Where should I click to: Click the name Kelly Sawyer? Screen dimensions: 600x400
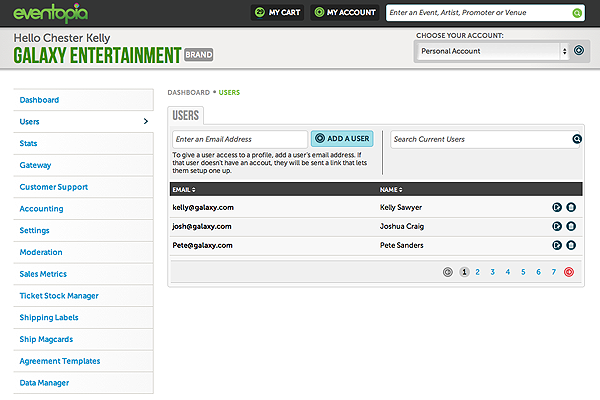point(401,207)
